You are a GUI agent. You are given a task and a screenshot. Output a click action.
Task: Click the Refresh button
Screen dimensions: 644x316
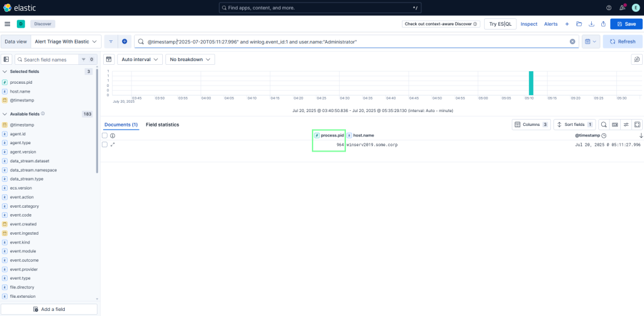622,42
